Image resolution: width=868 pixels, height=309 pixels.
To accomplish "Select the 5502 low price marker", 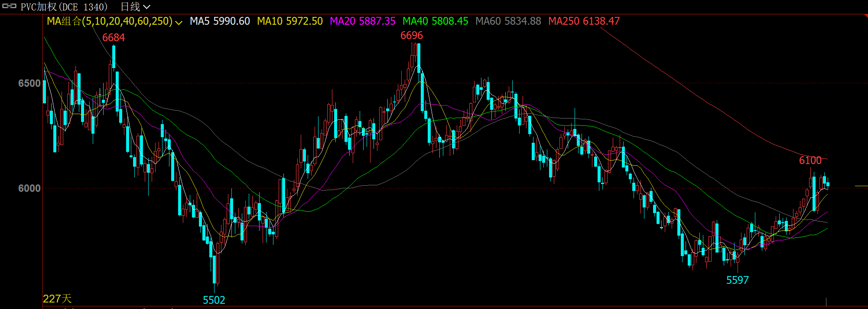I will pyautogui.click(x=214, y=300).
